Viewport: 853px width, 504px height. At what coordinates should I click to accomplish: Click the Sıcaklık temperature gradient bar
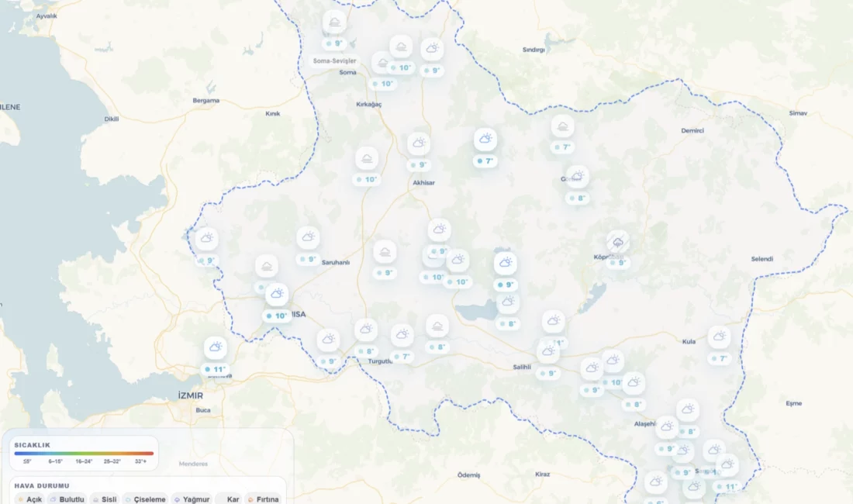[84, 454]
